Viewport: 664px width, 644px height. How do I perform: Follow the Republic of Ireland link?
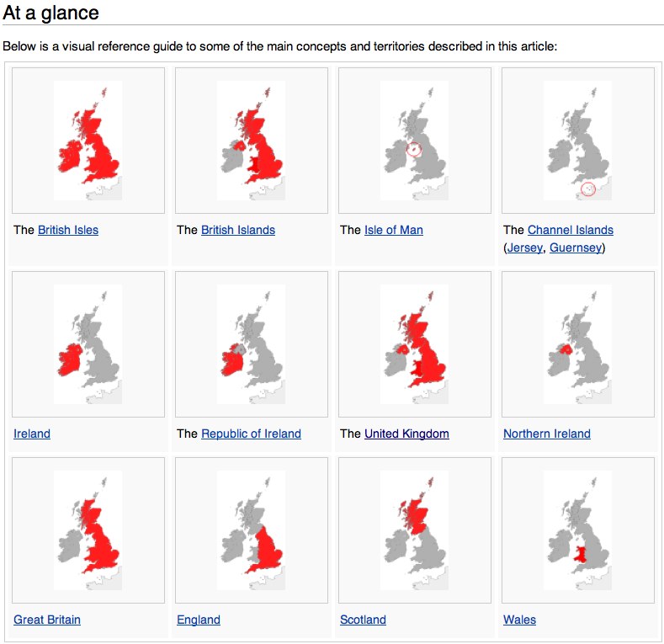251,434
